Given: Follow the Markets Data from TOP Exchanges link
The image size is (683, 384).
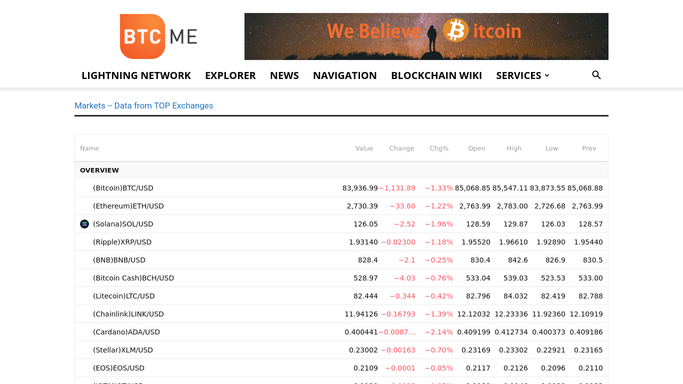Looking at the screenshot, I should pos(144,106).
